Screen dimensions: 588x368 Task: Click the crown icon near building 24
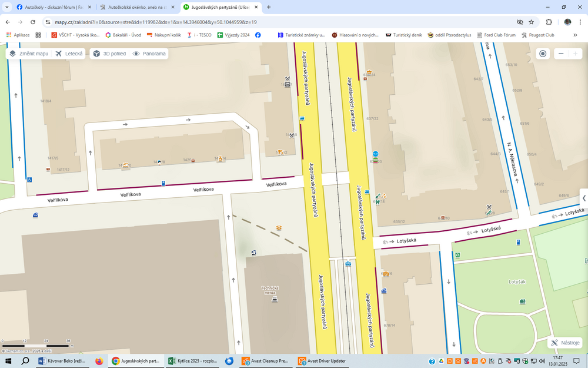coord(369,72)
